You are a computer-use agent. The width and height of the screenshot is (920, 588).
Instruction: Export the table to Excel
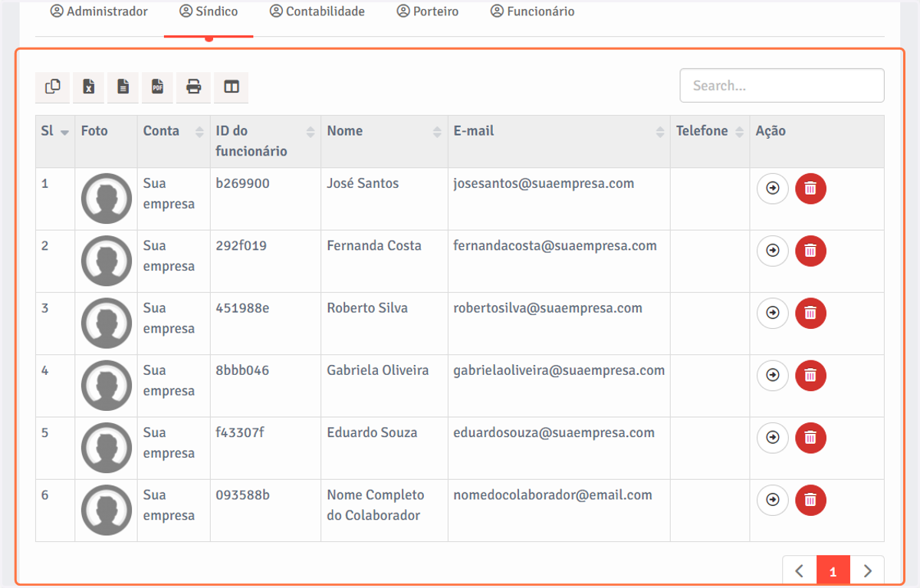(88, 87)
